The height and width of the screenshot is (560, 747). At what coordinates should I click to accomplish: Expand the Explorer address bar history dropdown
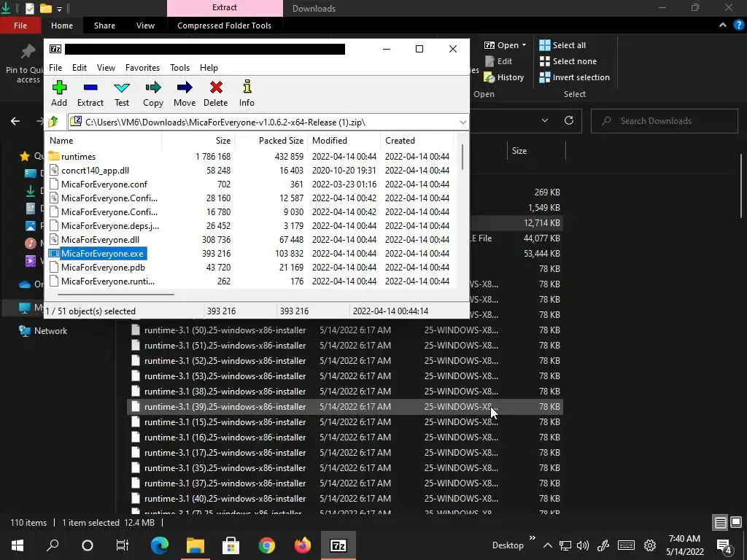tap(544, 120)
